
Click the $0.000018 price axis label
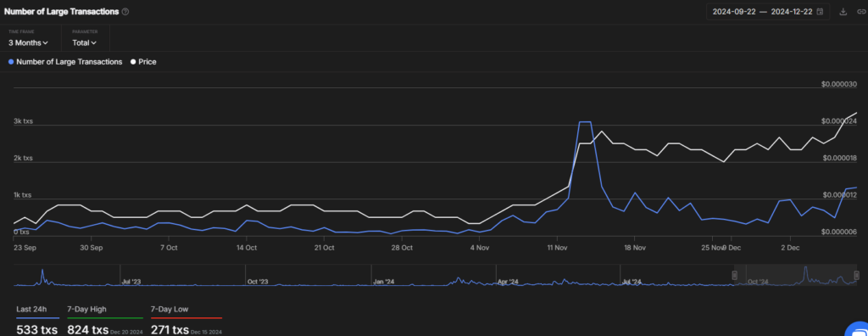click(x=840, y=158)
